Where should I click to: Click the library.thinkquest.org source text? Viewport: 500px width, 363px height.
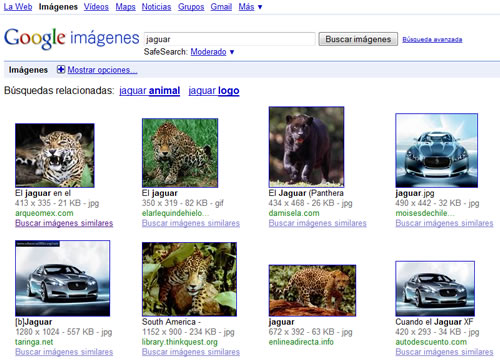click(180, 342)
